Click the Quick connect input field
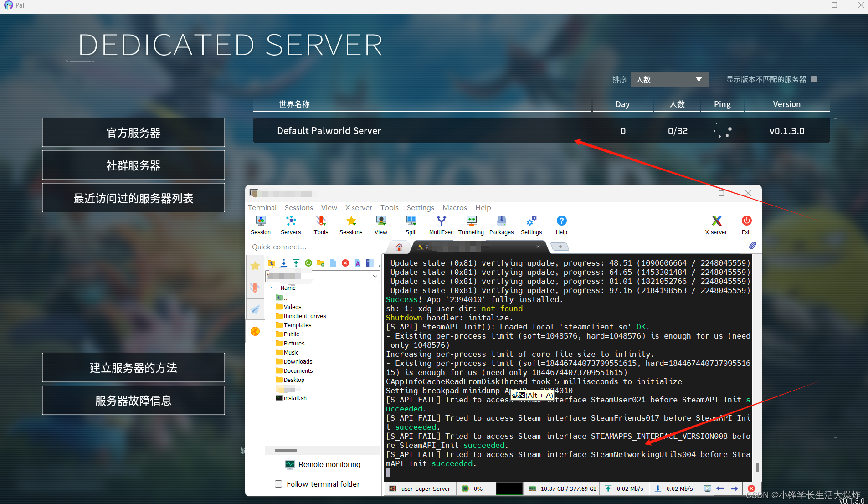Image resolution: width=868 pixels, height=504 pixels. (314, 247)
